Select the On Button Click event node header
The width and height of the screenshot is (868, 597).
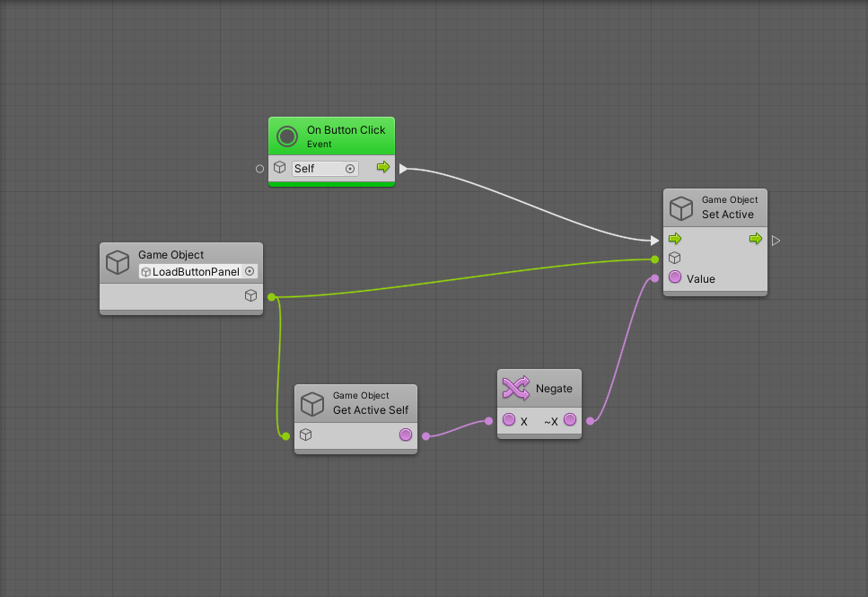[331, 136]
